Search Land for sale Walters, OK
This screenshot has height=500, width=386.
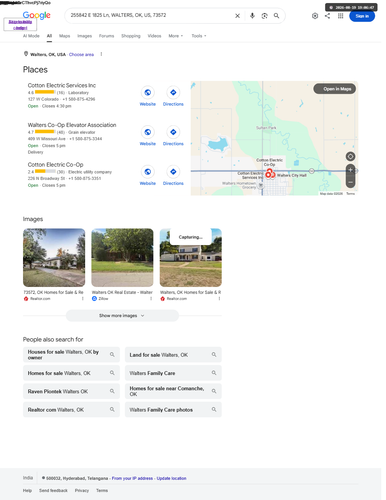point(173,355)
